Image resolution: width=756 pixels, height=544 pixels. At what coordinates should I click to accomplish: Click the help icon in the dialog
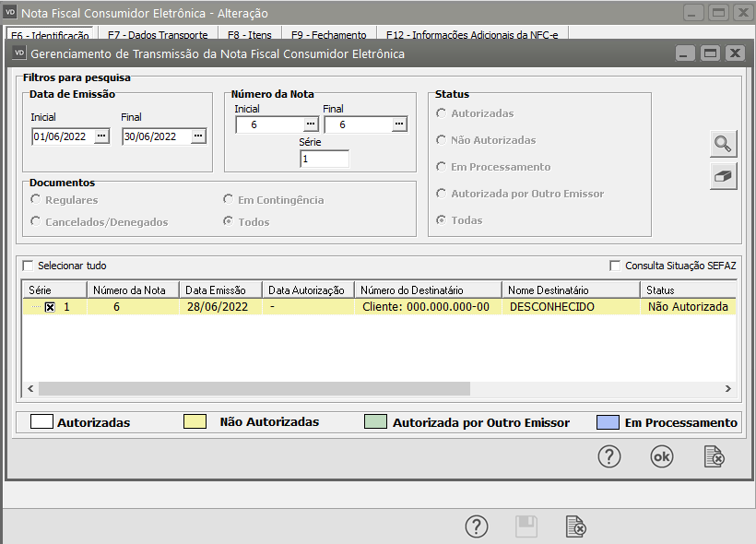608,456
